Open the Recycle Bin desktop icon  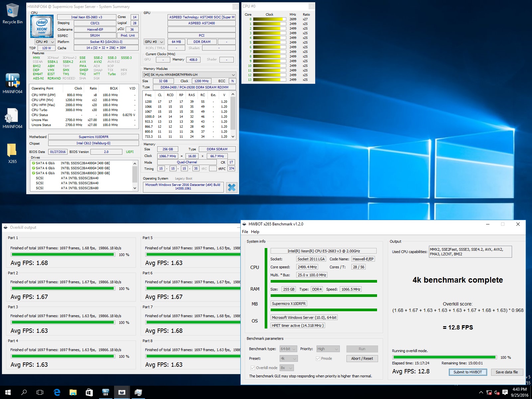13,13
